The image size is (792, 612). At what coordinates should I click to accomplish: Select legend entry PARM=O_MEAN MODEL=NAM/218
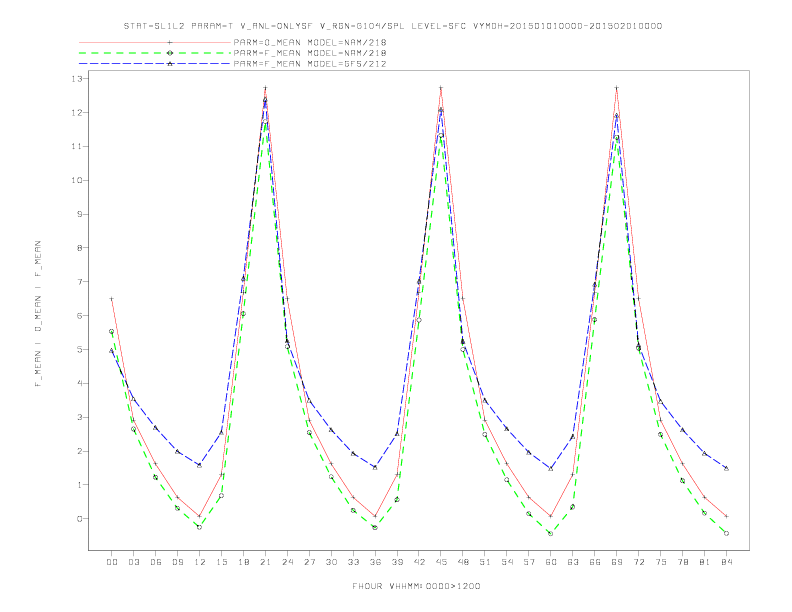tap(310, 42)
